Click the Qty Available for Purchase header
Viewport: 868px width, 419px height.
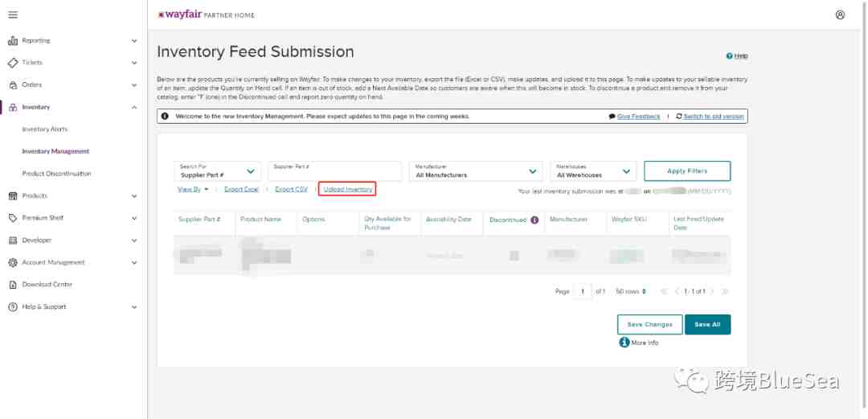[x=388, y=224]
